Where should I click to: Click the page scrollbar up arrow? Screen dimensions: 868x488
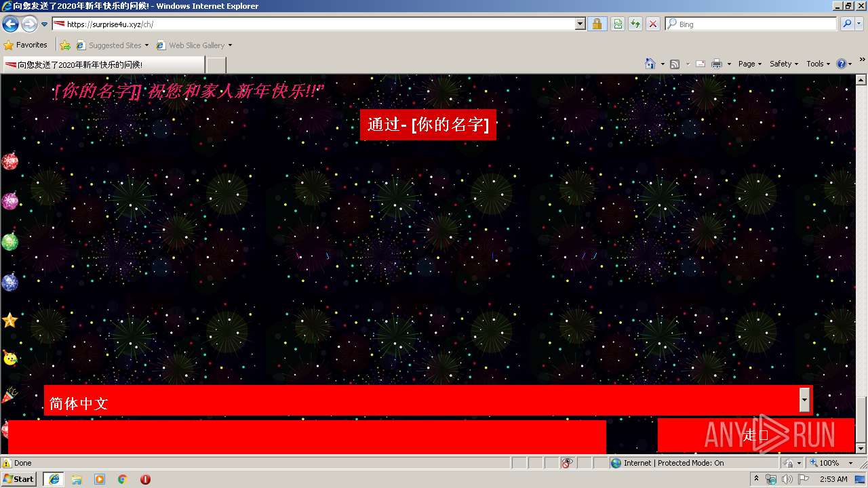[x=861, y=80]
